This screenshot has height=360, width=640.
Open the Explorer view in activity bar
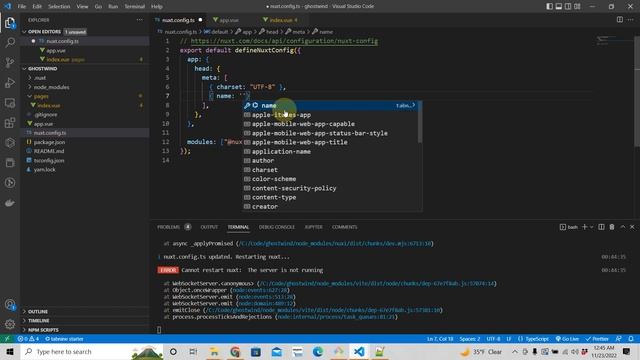[x=10, y=23]
